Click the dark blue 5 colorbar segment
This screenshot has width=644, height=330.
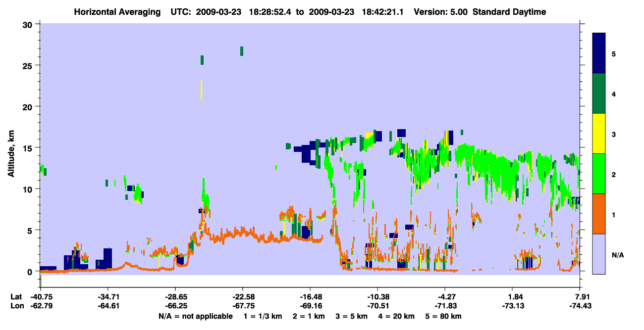click(599, 53)
